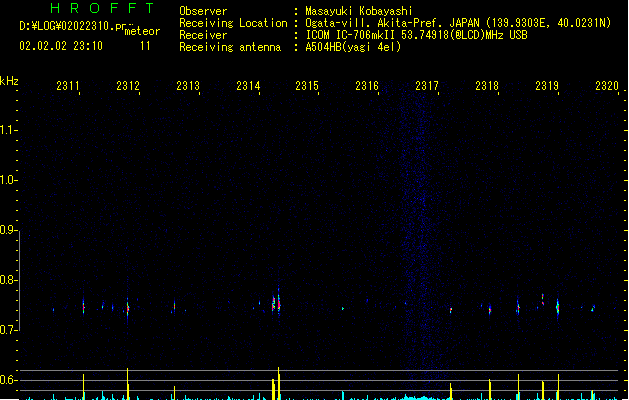Select the 1.0 kHz axis tick label
The width and height of the screenshot is (629, 400).
pyautogui.click(x=8, y=180)
